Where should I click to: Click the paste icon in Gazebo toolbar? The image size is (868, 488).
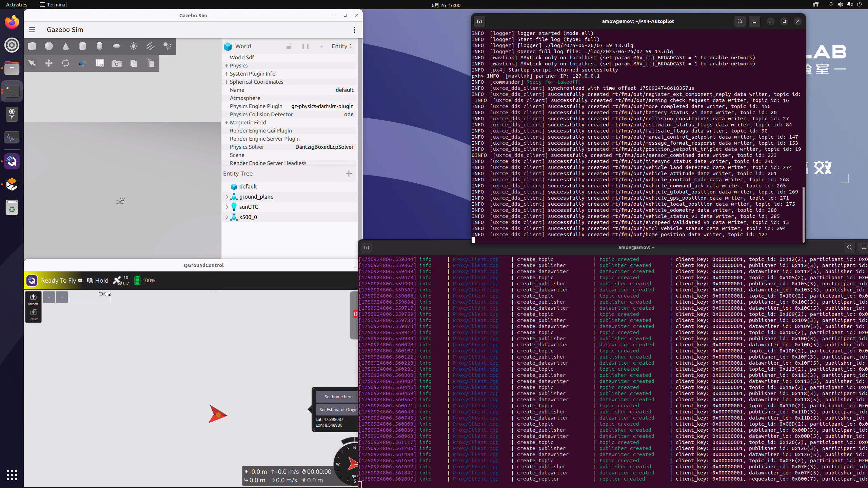point(150,63)
